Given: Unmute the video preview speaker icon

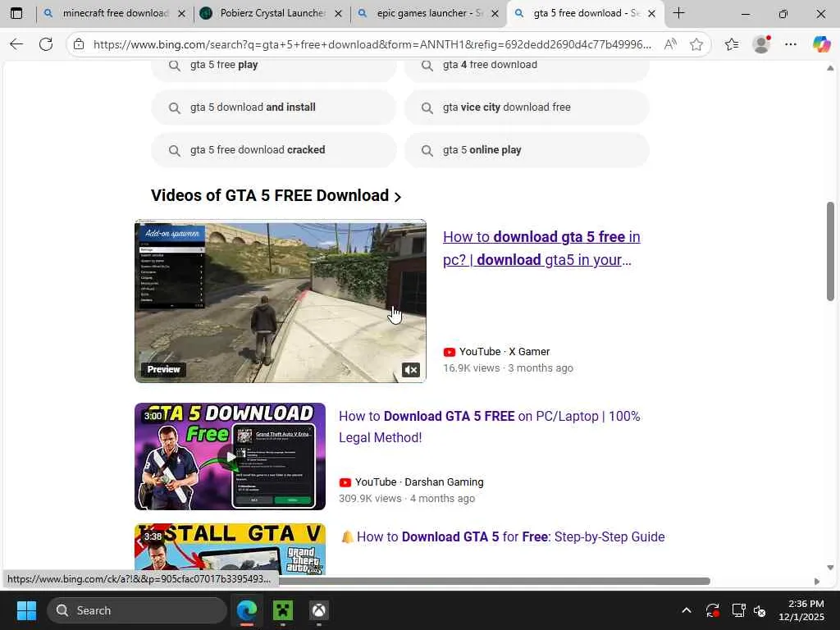Looking at the screenshot, I should (411, 370).
